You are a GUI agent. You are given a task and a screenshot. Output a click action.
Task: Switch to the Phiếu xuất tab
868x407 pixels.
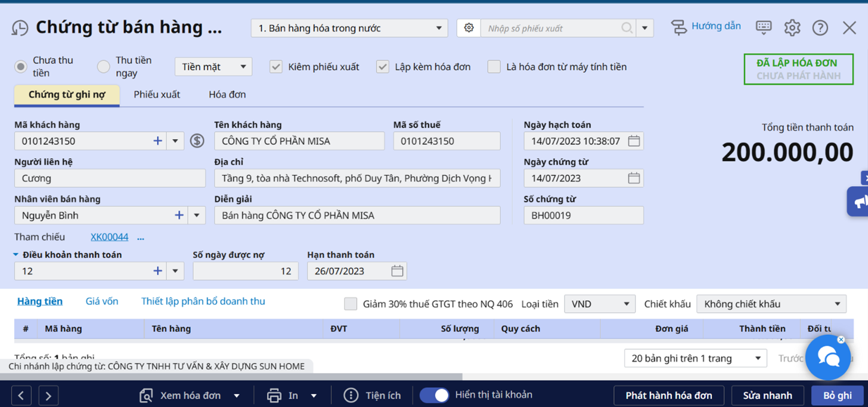click(x=157, y=94)
